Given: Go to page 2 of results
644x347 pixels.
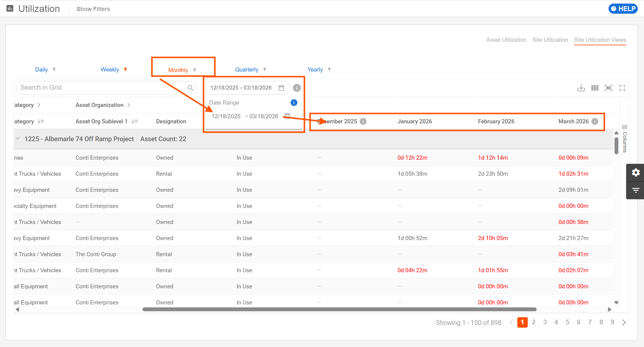Looking at the screenshot, I should click(534, 322).
